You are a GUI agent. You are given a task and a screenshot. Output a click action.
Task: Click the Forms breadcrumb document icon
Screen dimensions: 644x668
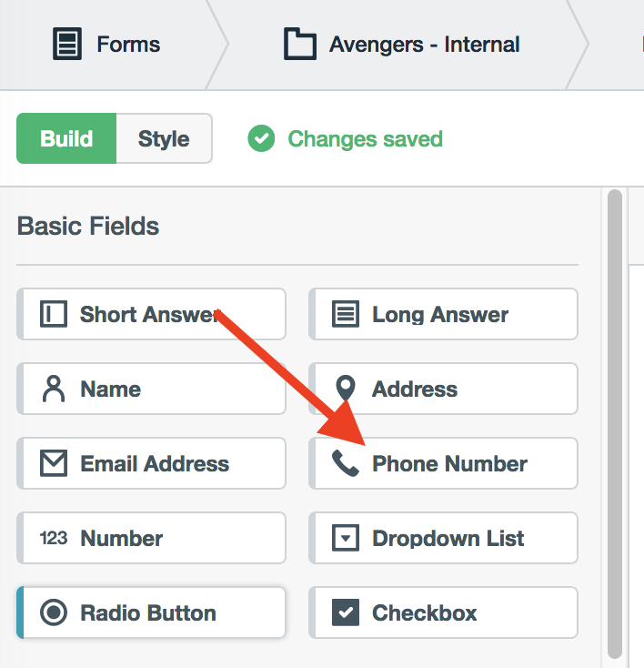66,44
